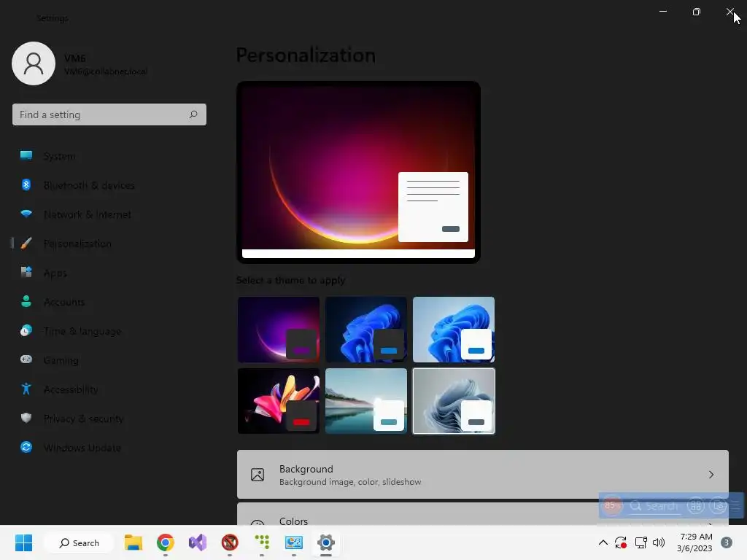Apply the gray flow light theme
Screen dimensions: 747x560
[x=454, y=401]
